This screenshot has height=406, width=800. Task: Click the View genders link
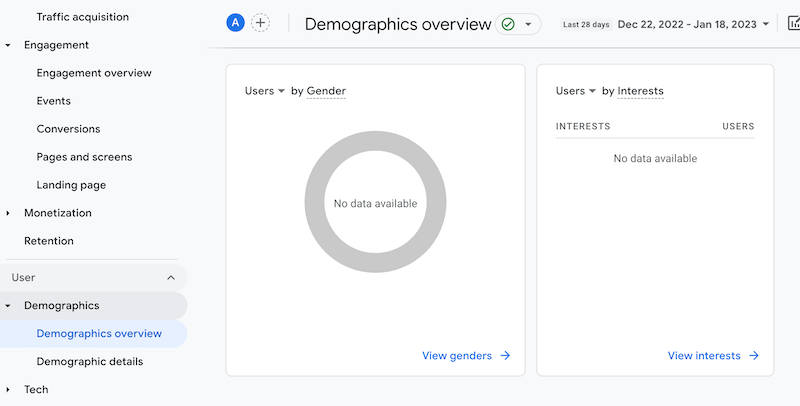click(x=457, y=355)
